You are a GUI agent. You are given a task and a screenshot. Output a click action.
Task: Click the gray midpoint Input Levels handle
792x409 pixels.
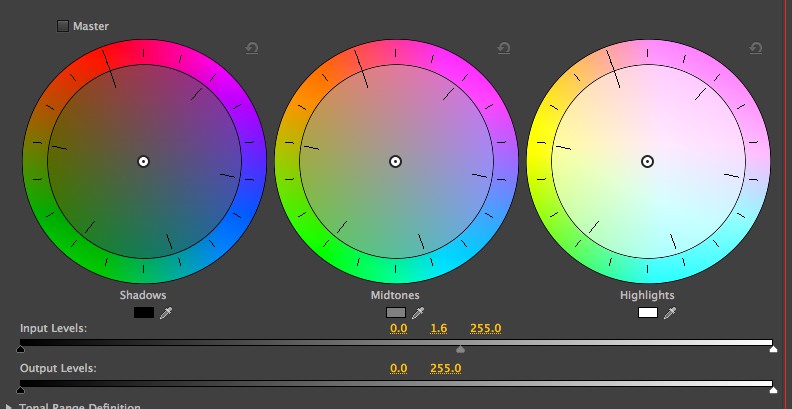tap(460, 350)
